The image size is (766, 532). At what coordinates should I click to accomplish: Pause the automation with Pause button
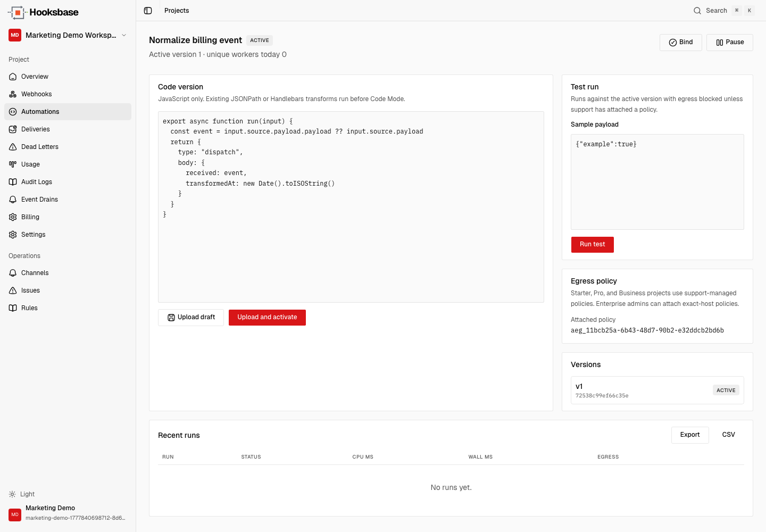(x=730, y=43)
